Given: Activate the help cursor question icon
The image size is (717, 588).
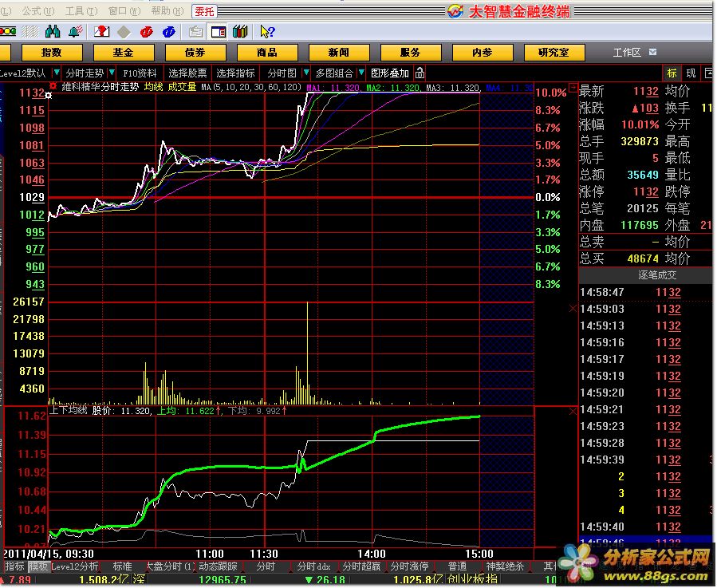Looking at the screenshot, I should pos(267,32).
